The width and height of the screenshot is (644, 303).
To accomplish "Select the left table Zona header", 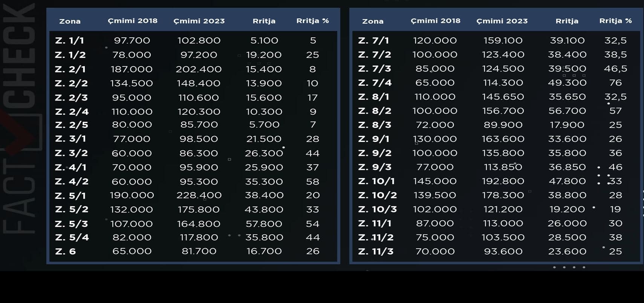I will [70, 22].
